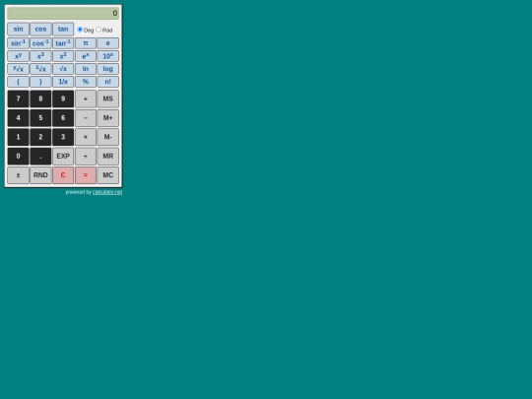The width and height of the screenshot is (532, 399).
Task: Click the cube root button
Action: click(40, 69)
